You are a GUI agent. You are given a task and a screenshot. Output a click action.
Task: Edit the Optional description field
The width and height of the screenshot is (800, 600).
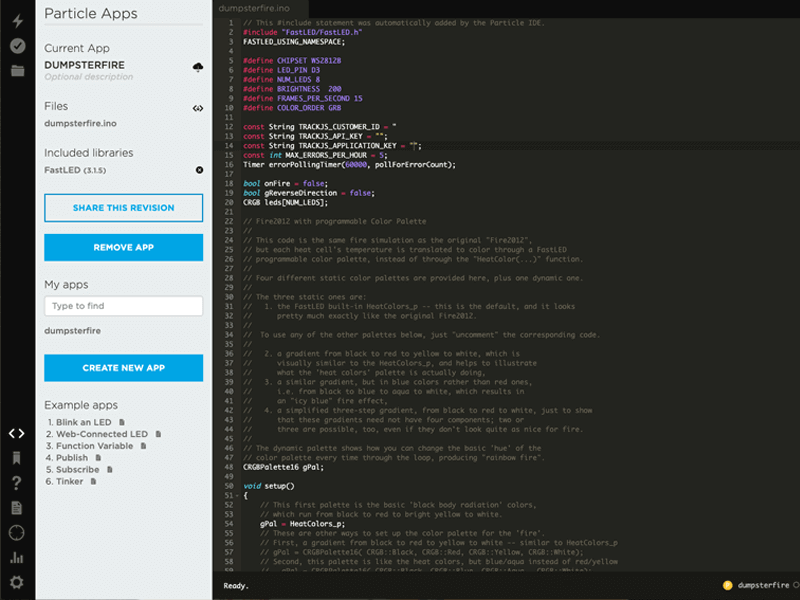(x=89, y=77)
